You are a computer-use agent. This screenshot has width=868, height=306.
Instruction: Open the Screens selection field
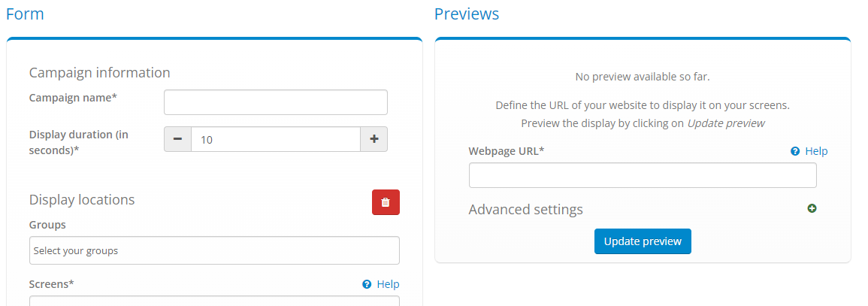214,301
